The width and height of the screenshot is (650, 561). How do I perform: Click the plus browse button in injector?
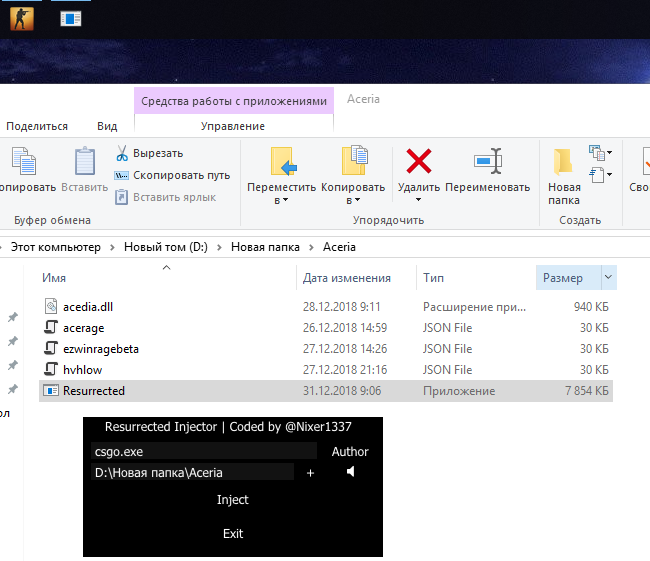[310, 473]
